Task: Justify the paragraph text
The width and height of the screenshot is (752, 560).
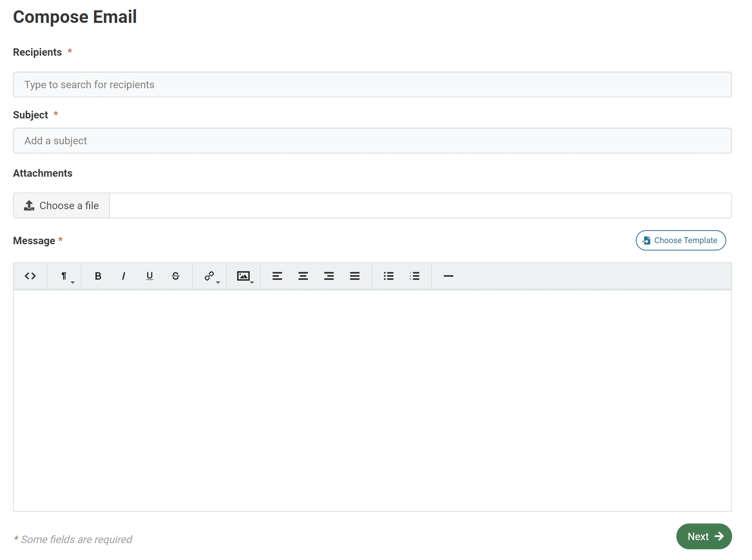Action: point(355,276)
